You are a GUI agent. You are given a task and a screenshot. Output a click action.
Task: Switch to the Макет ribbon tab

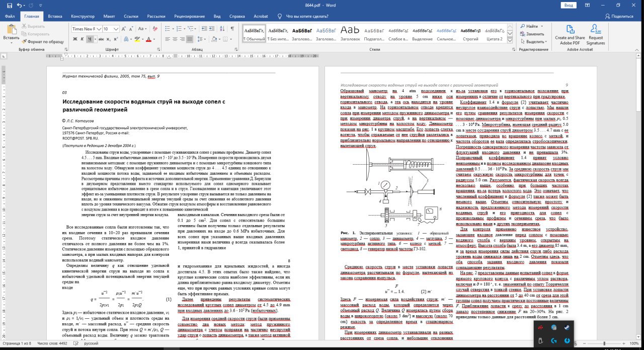pos(109,16)
